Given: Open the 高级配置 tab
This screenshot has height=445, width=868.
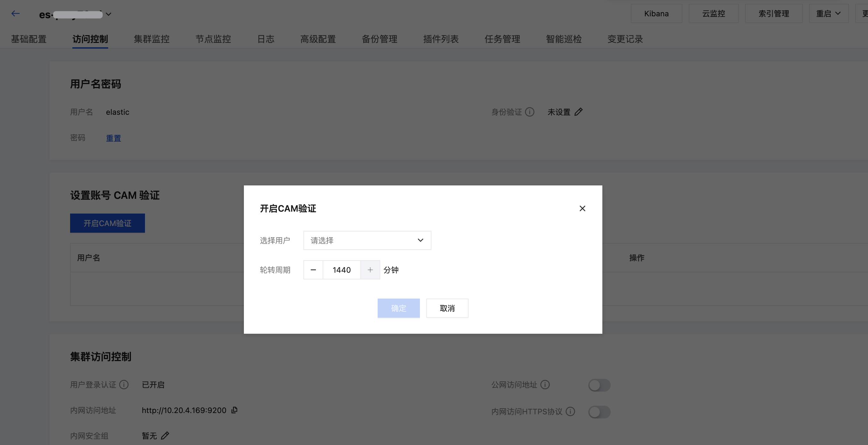Looking at the screenshot, I should [318, 39].
